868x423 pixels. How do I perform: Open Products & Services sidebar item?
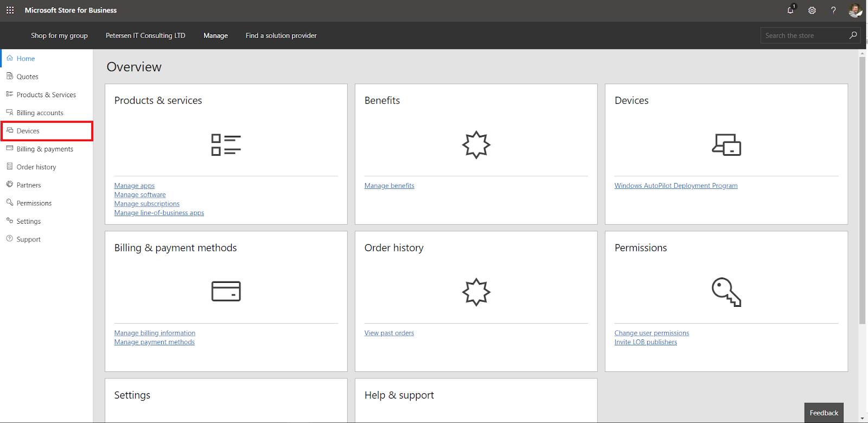point(47,94)
